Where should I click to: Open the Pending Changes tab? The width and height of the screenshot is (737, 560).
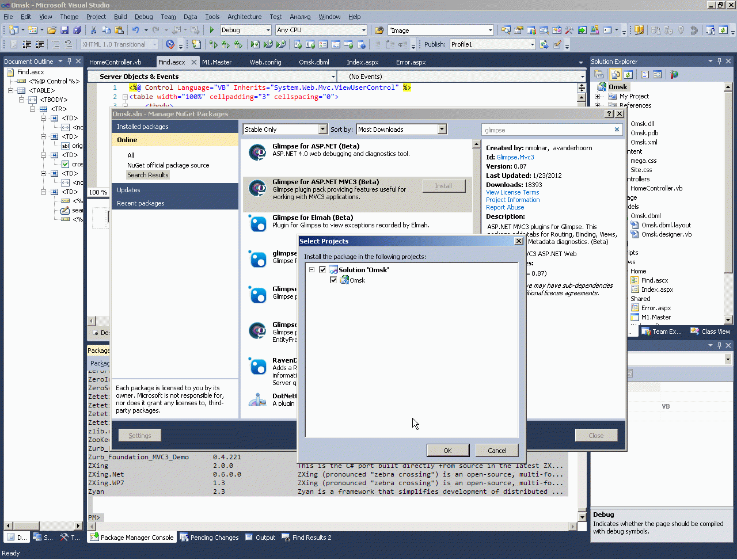tap(210, 538)
